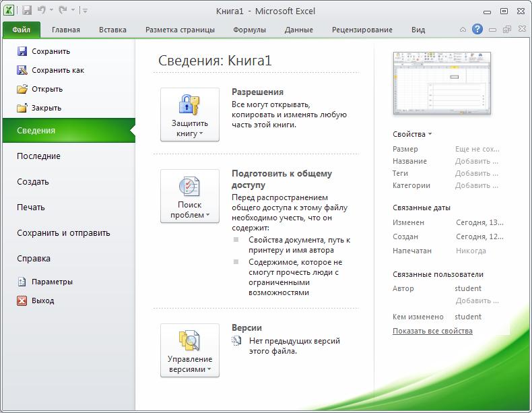This screenshot has width=532, height=413.
Task: Click the Save floppy icon in Quick Access Toolbar
Action: 27,10
